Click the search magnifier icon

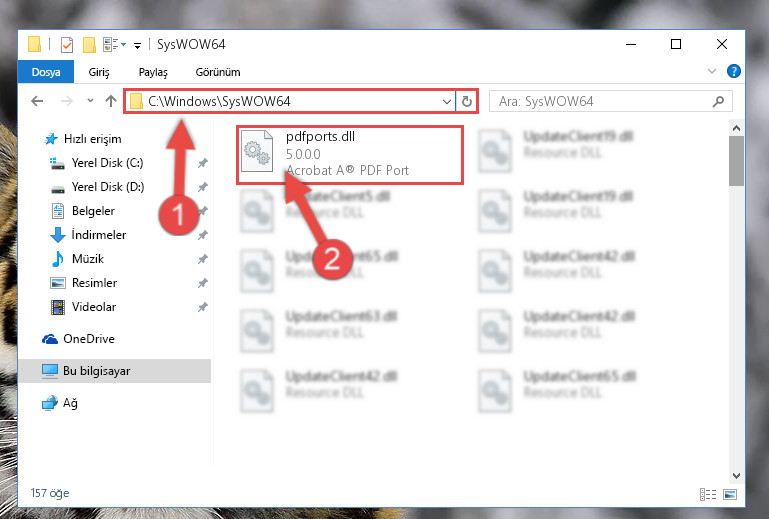[x=718, y=102]
